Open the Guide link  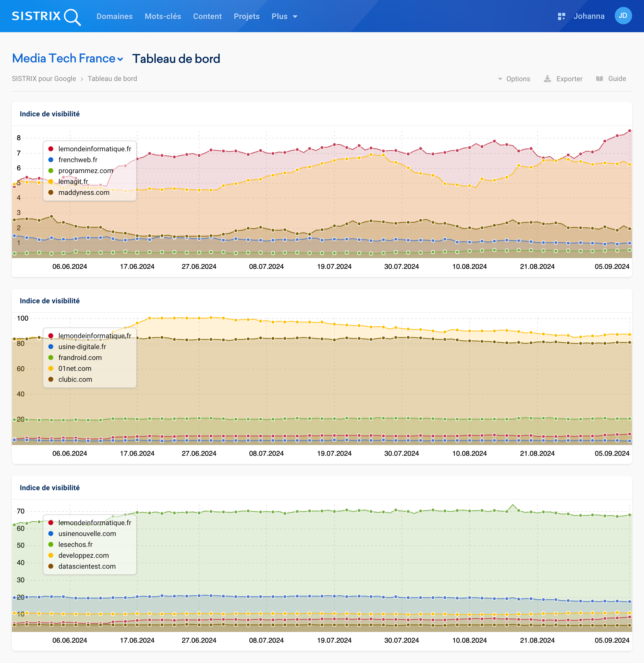(611, 79)
